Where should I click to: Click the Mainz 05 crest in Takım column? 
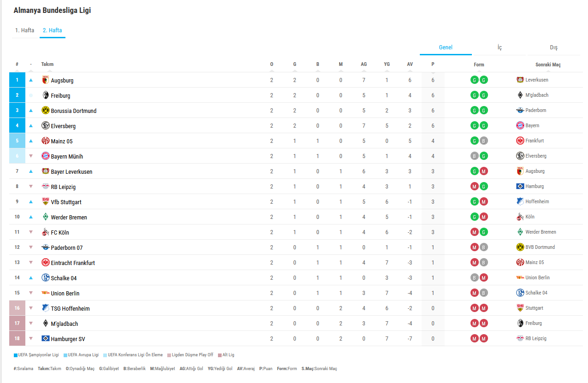45,141
